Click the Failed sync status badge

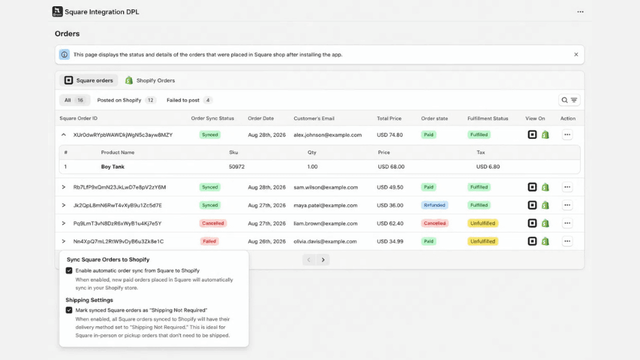pos(209,241)
